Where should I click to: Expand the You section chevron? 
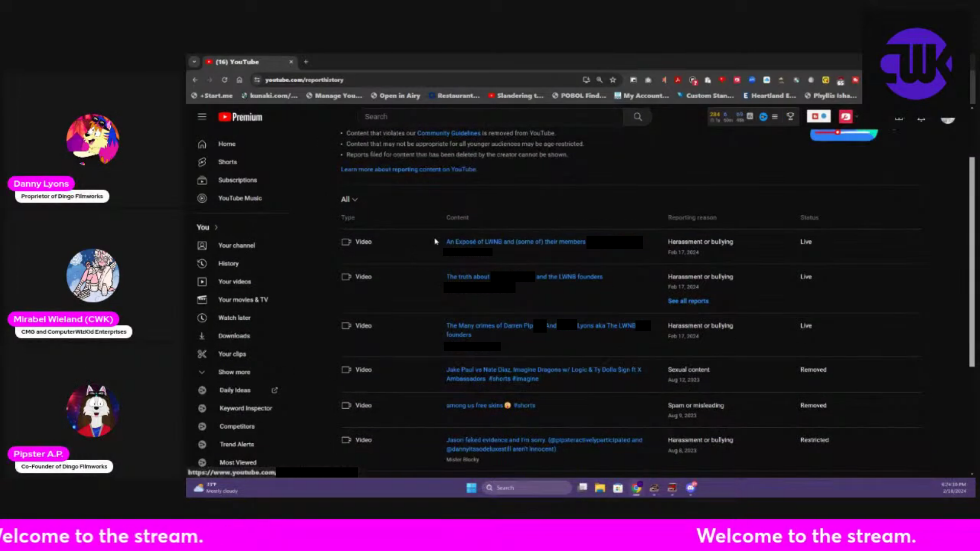(216, 228)
